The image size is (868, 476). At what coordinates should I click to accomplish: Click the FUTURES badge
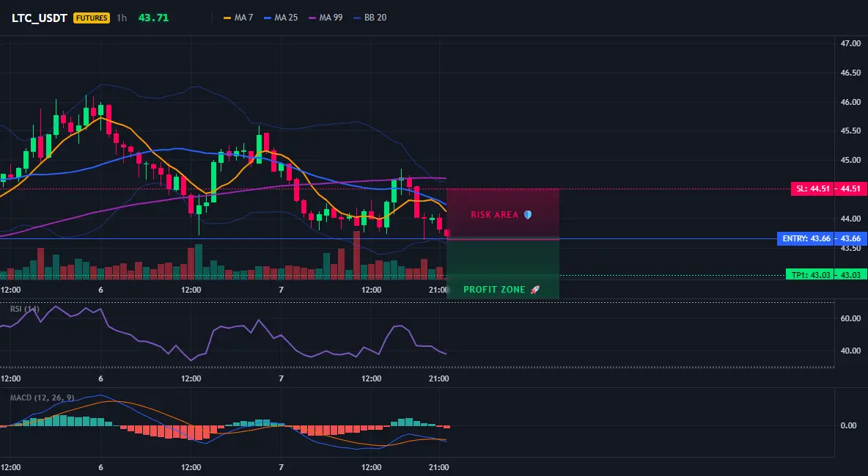coord(92,18)
